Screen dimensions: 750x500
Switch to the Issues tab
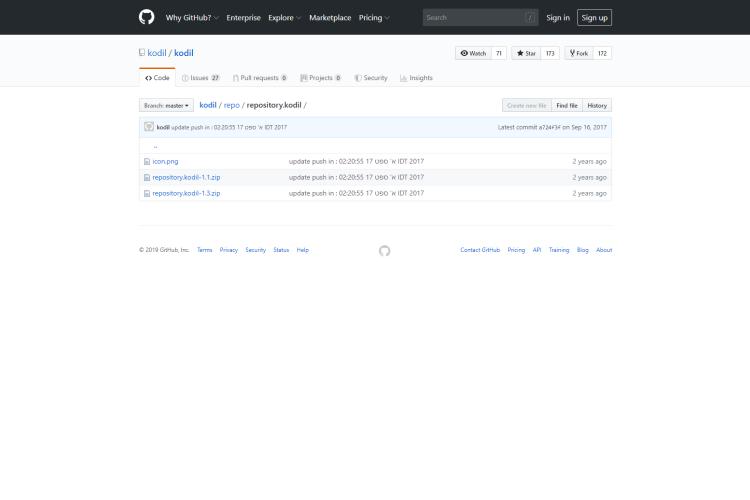click(x=200, y=78)
